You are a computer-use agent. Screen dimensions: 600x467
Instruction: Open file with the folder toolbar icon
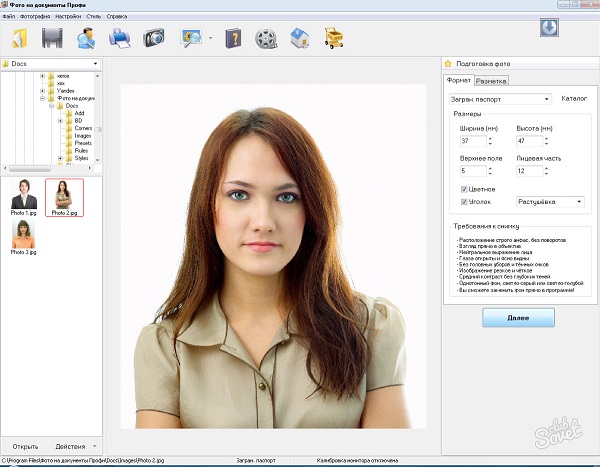(19, 38)
